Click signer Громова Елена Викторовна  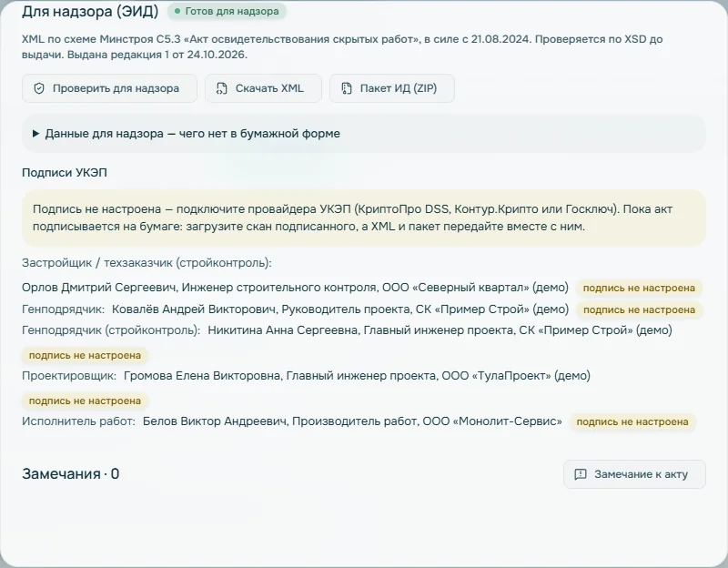[x=357, y=376]
